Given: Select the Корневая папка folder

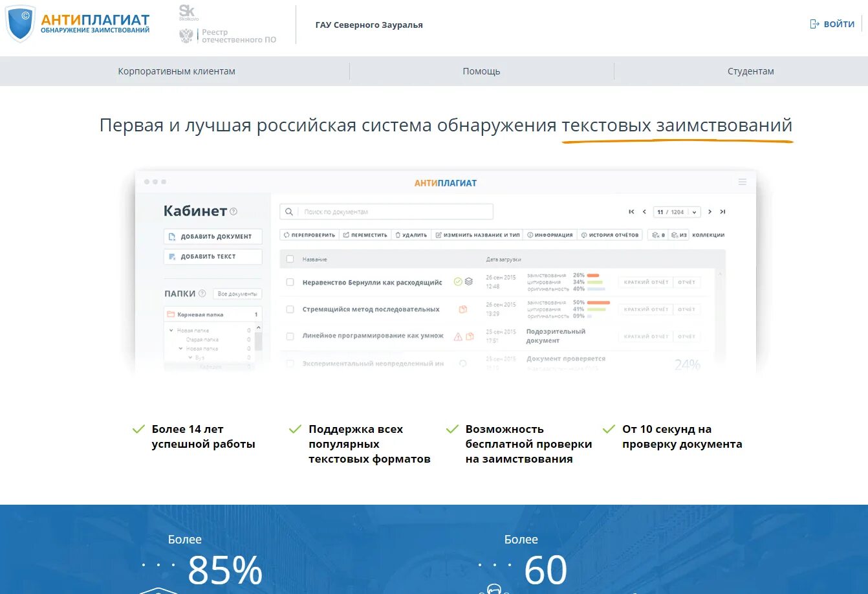Looking at the screenshot, I should point(213,314).
